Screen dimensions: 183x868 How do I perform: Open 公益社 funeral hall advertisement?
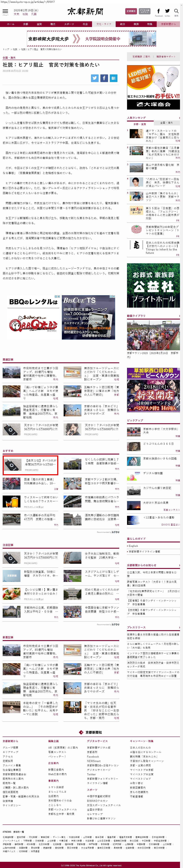tap(153, 285)
